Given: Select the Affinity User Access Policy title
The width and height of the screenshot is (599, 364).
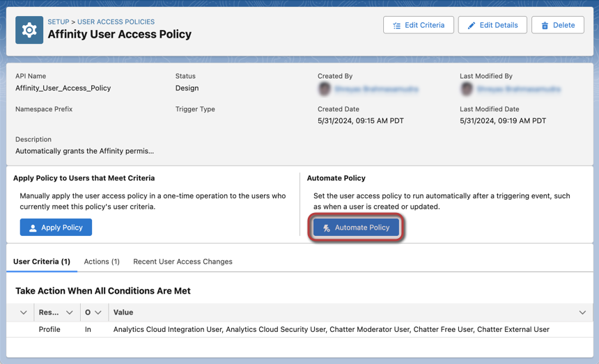Looking at the screenshot, I should click(119, 34).
